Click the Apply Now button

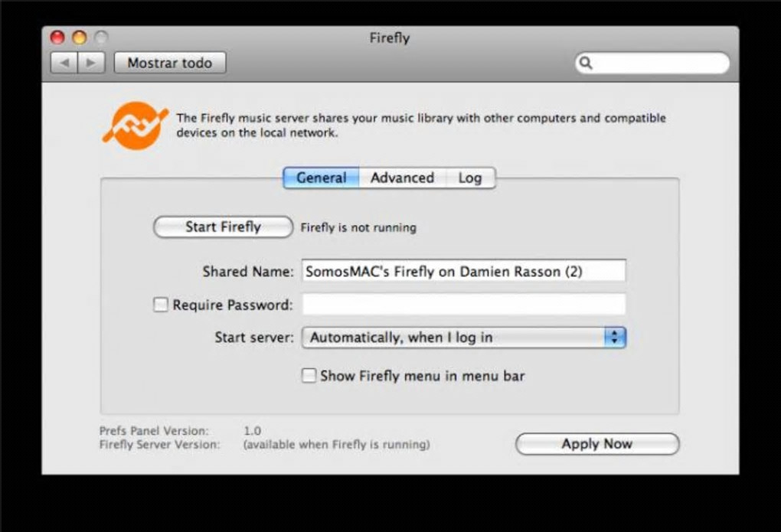597,443
